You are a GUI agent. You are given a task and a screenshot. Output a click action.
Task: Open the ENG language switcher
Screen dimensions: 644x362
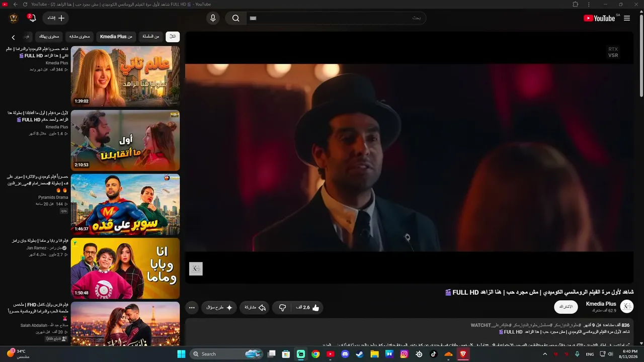click(590, 354)
